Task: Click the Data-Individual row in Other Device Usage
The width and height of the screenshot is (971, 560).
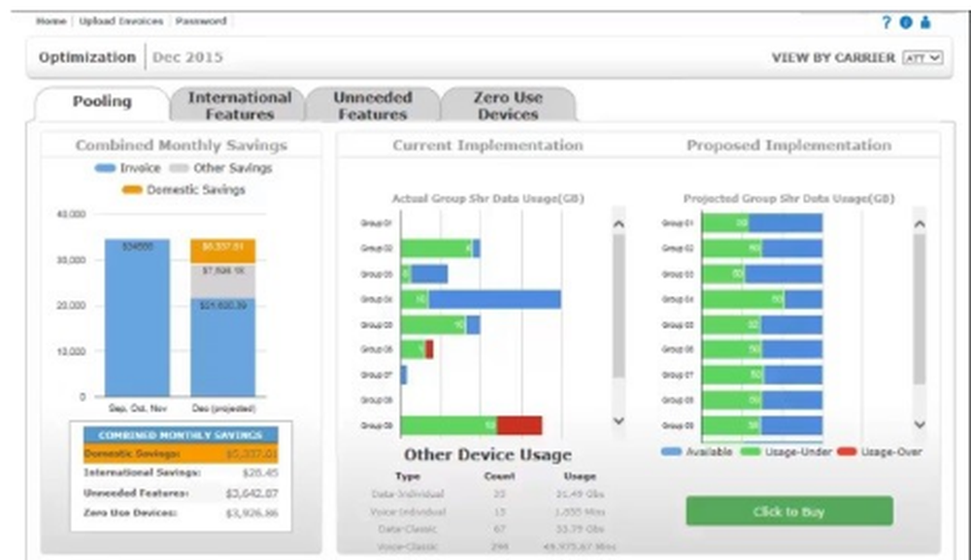Action: (x=487, y=494)
